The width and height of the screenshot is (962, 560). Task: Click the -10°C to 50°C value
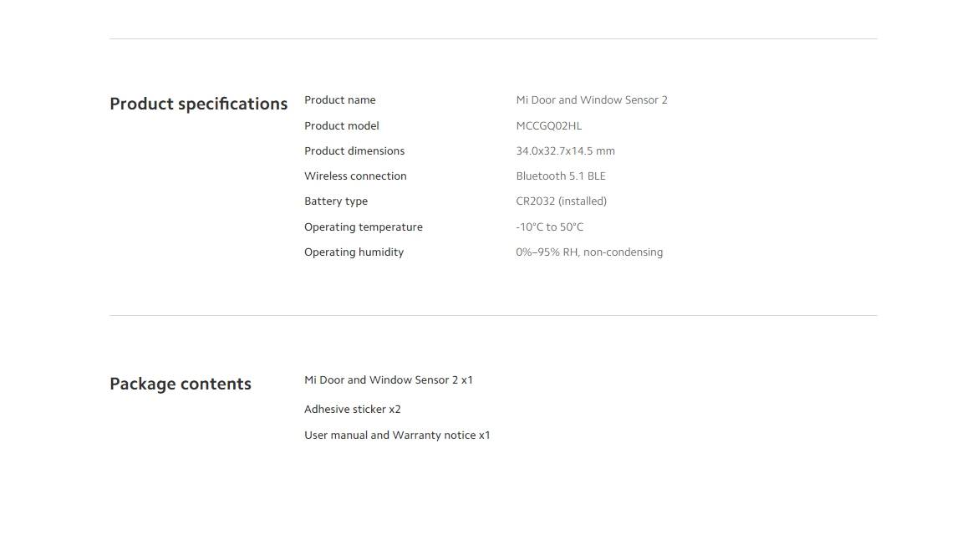550,227
